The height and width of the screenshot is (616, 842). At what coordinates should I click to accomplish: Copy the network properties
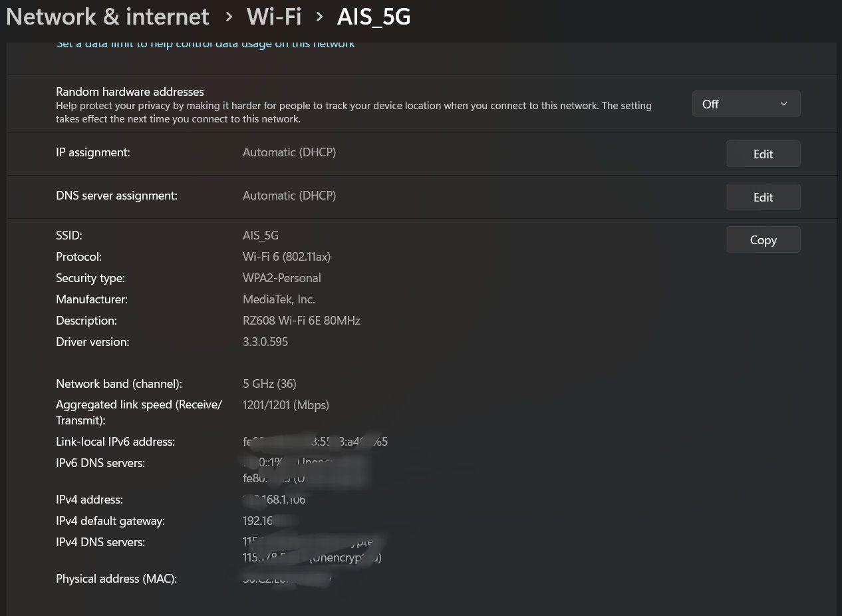[763, 240]
